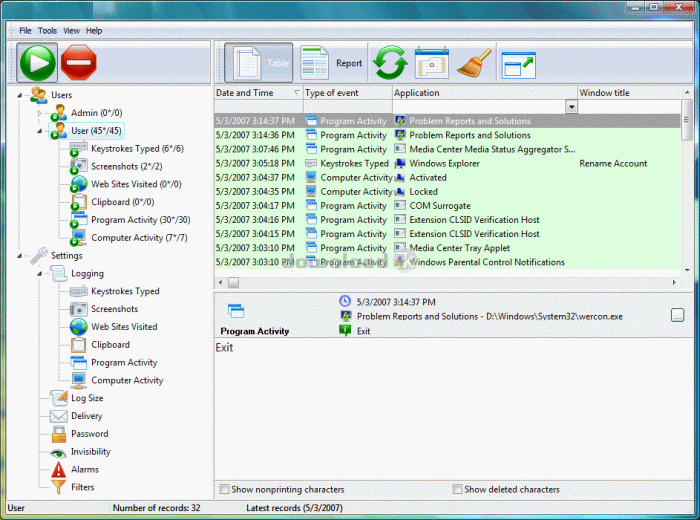Click the Date and Time filter field
Viewport: 700px width, 520px height.
pyautogui.click(x=258, y=107)
